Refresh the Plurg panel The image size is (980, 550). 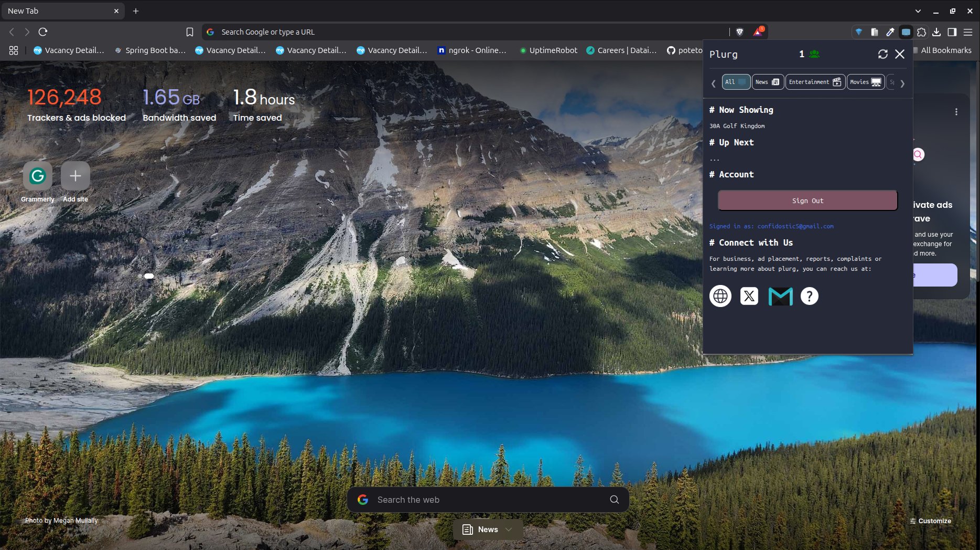882,54
